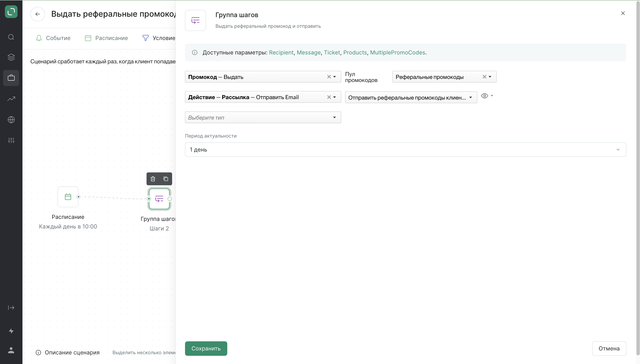Delete the step group with the trash icon
The width and height of the screenshot is (640, 364).
153,179
